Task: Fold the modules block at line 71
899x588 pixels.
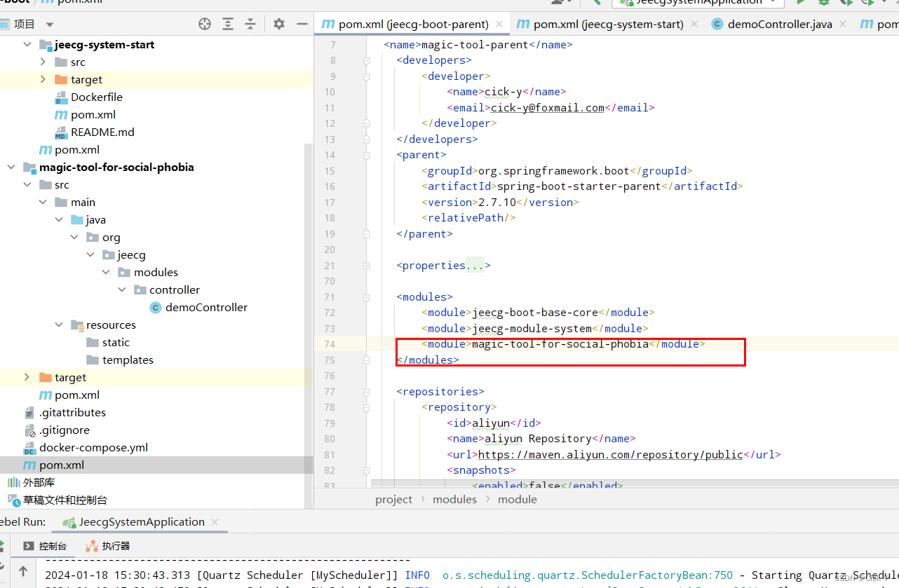Action: click(x=366, y=296)
